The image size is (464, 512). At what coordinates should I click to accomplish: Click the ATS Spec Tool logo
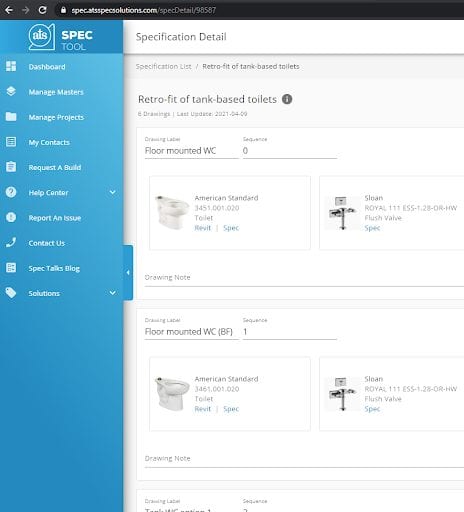[61, 37]
